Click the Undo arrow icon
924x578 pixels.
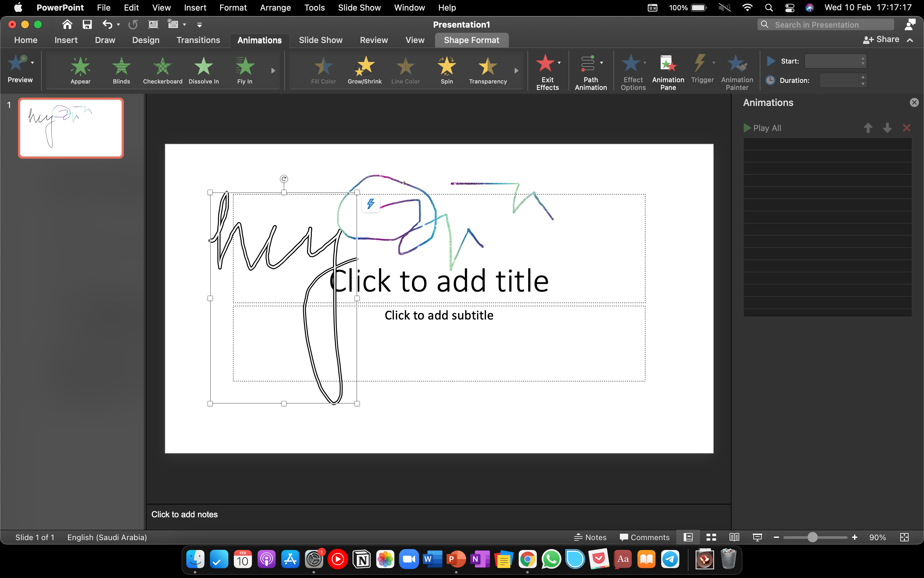pyautogui.click(x=107, y=25)
